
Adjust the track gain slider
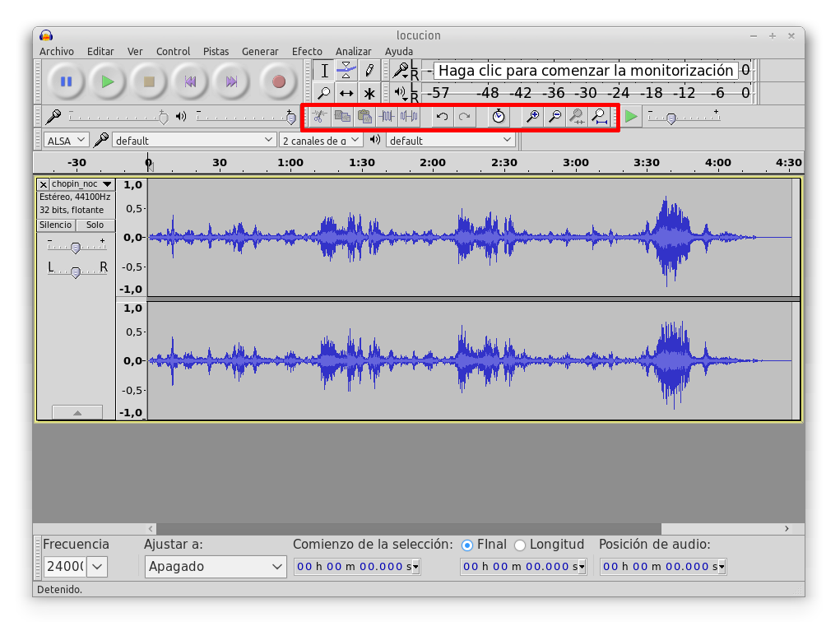pos(76,247)
